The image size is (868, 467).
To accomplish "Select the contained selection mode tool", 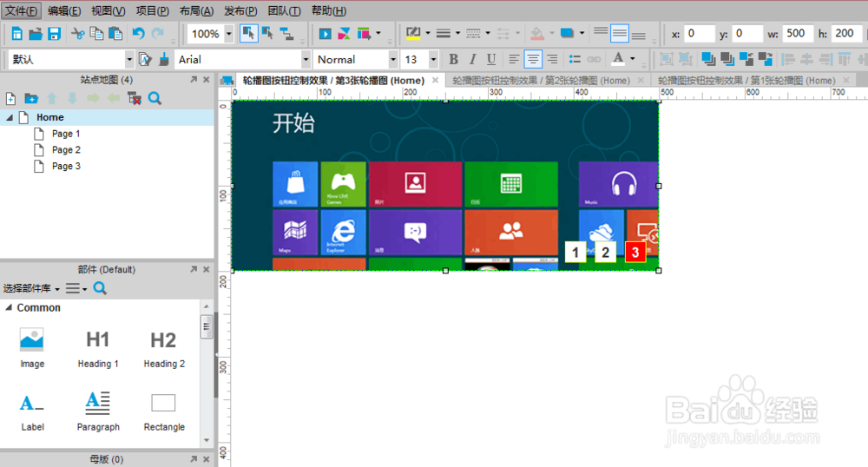I will [268, 34].
